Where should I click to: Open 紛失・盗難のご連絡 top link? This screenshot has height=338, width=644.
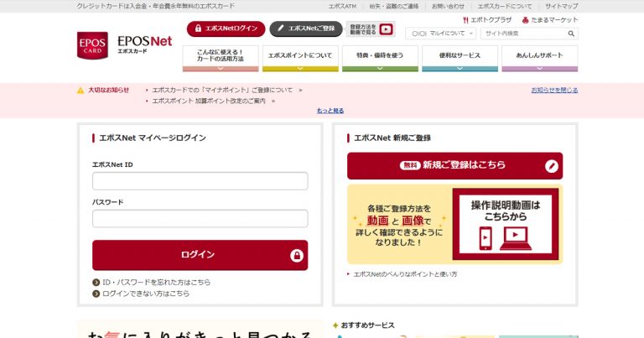(394, 6)
